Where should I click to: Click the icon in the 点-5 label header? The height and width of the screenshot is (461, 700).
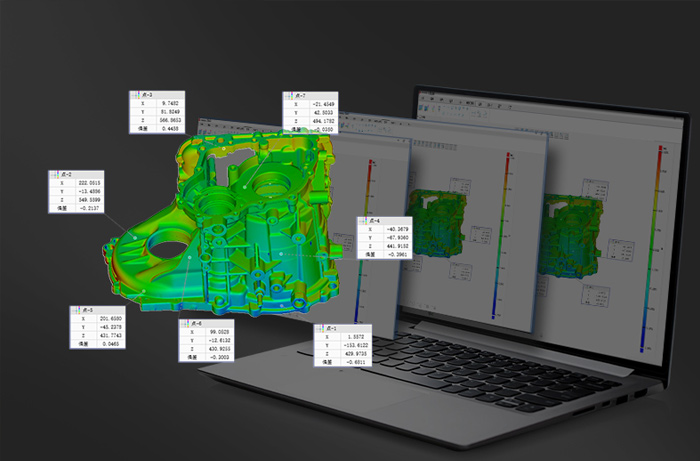pyautogui.click(x=73, y=309)
